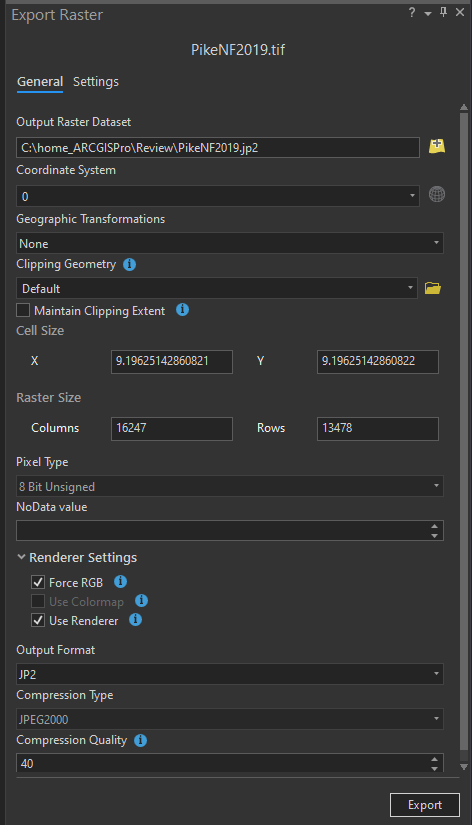Click the Export button

(425, 804)
